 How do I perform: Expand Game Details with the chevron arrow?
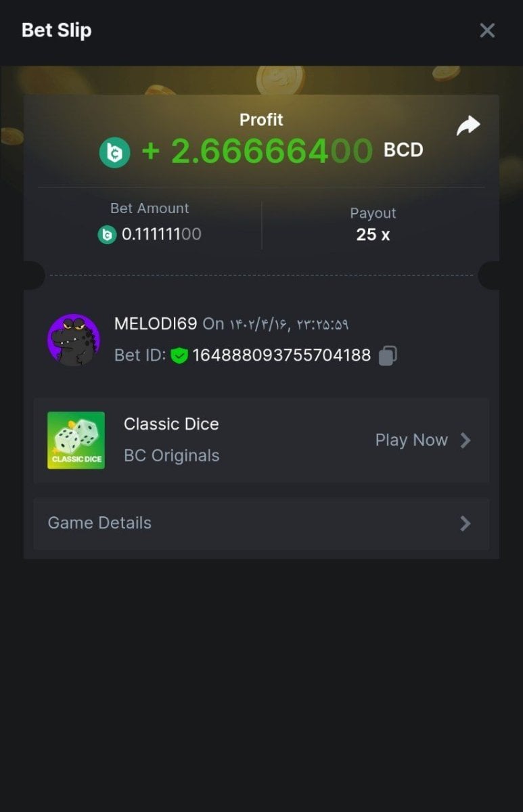tap(465, 523)
